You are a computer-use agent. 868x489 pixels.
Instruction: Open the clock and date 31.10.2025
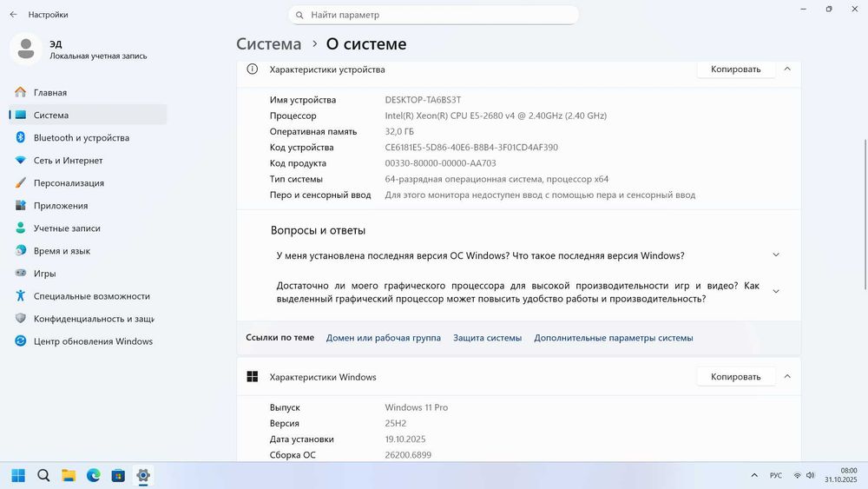click(x=841, y=475)
